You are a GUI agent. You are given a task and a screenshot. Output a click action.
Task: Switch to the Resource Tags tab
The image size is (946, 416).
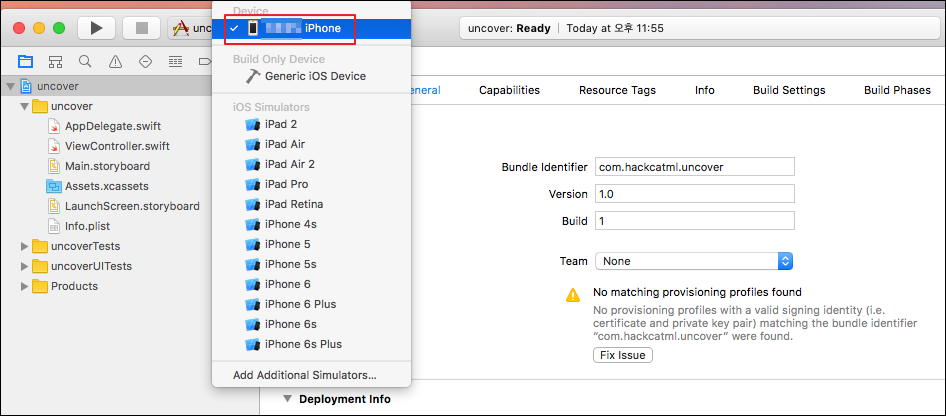pos(617,90)
